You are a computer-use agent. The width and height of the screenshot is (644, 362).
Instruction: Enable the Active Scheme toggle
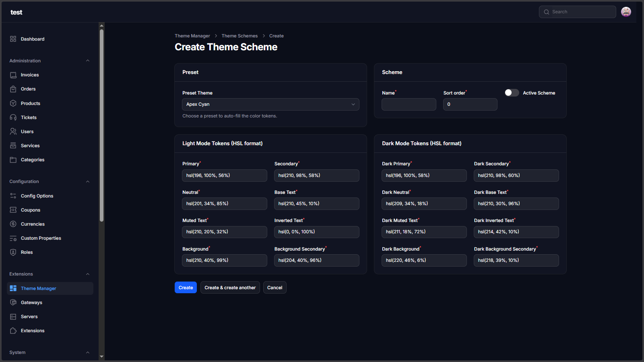512,93
